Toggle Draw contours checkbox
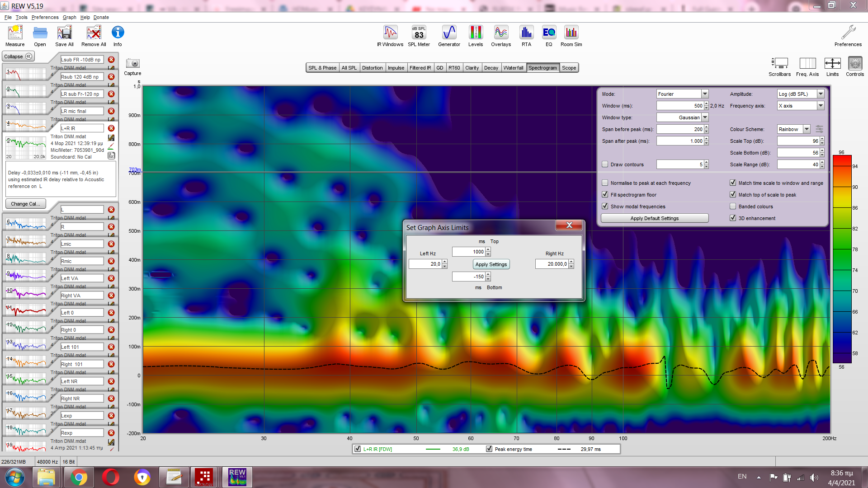The image size is (868, 488). point(605,164)
